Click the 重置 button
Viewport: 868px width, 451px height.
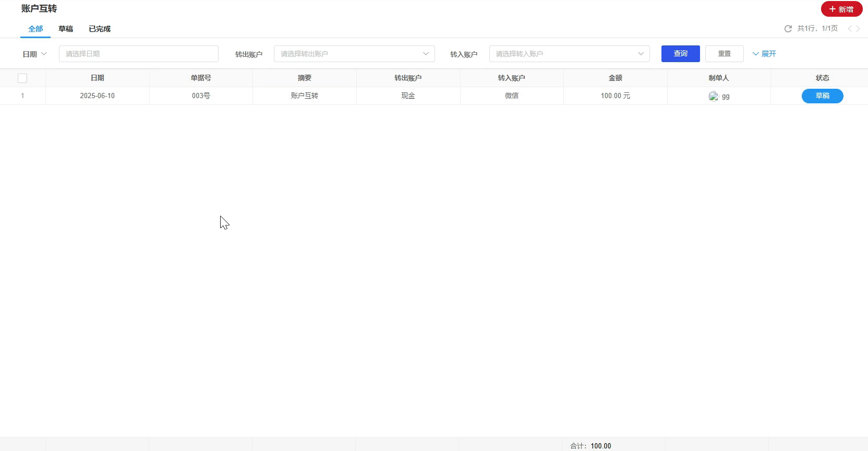(724, 54)
